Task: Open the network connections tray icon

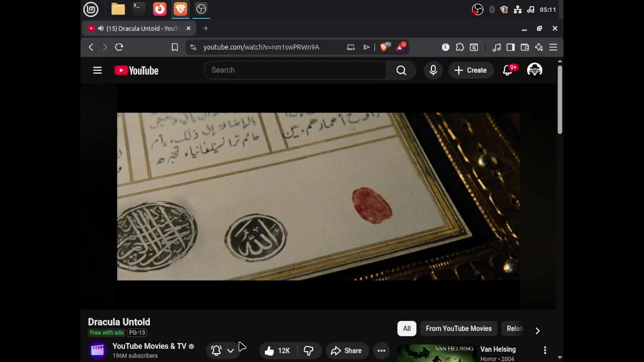Action: (x=517, y=10)
